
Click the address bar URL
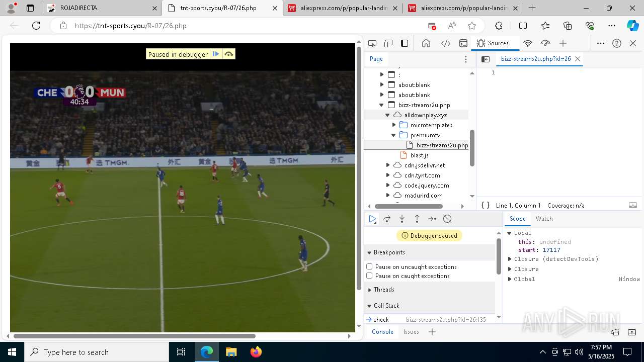pyautogui.click(x=131, y=26)
